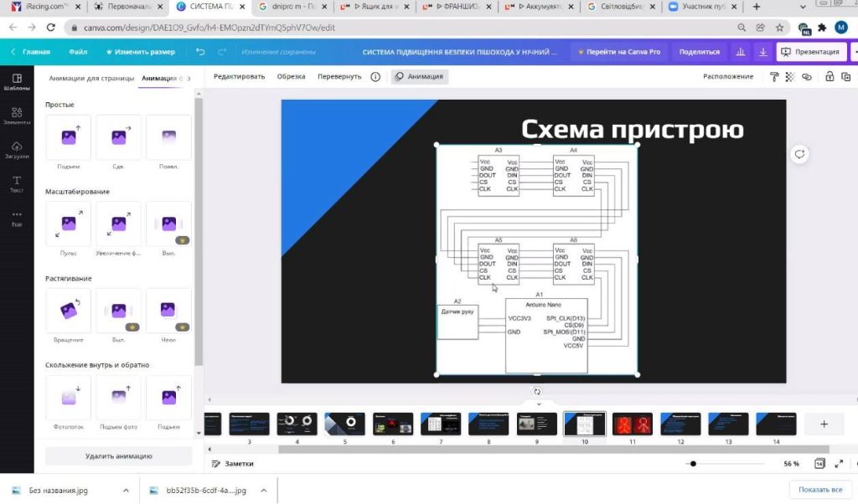Go back in browser history
The height and width of the screenshot is (504, 858).
[13, 28]
